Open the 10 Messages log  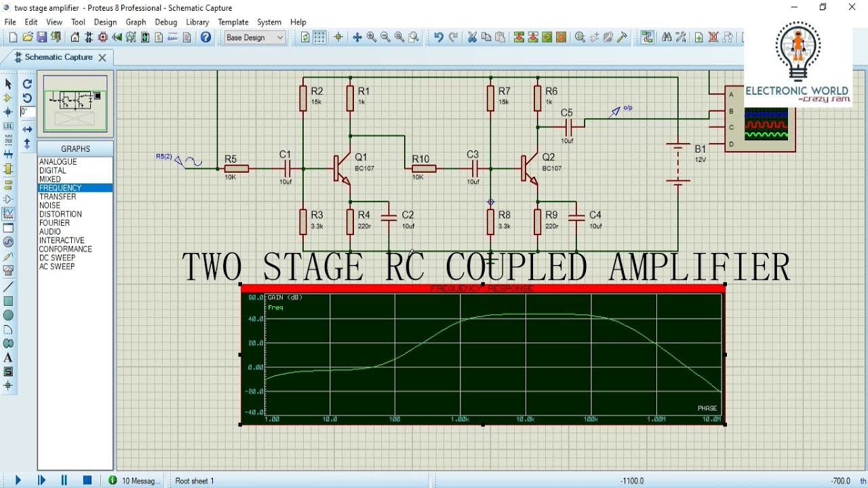[x=134, y=481]
